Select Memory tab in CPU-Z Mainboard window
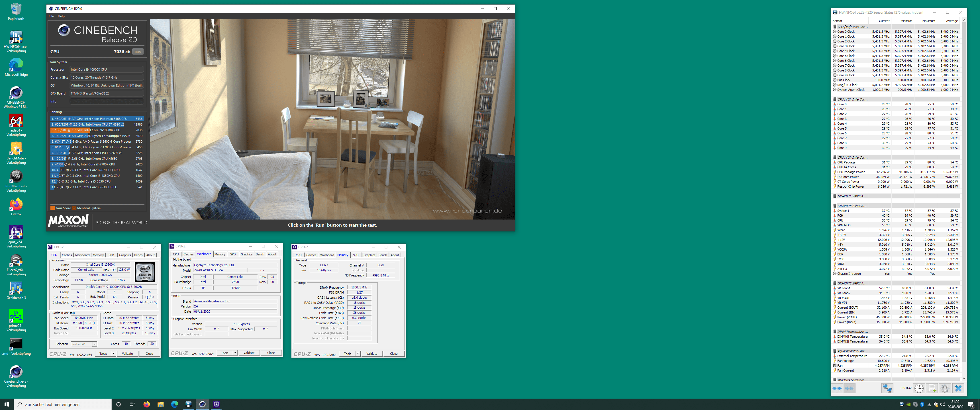 click(220, 254)
